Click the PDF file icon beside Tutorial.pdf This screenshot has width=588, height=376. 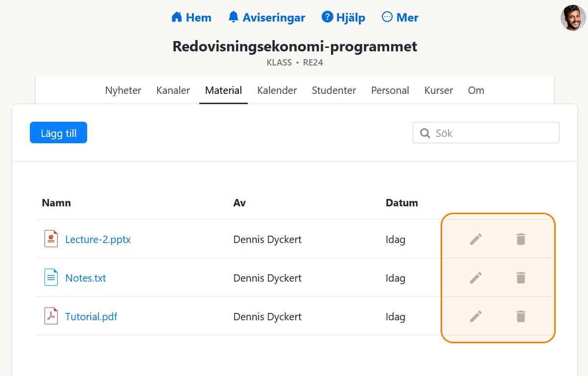51,316
